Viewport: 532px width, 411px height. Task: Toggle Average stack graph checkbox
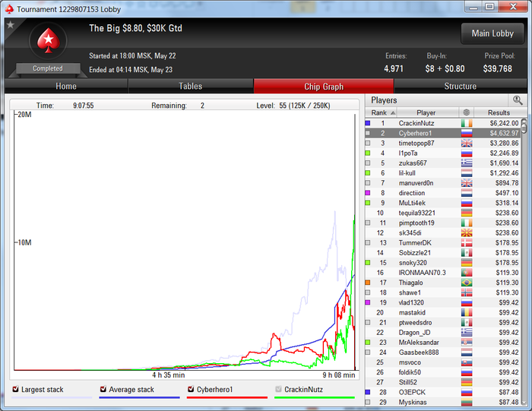pyautogui.click(x=103, y=389)
